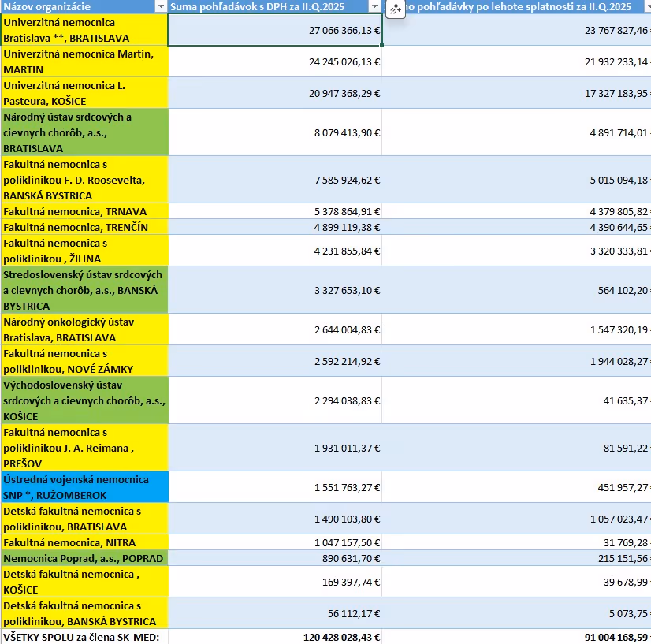Select Ústredná vojenská nemocnica Ružomberok cell
651x644 pixels.
[x=84, y=487]
